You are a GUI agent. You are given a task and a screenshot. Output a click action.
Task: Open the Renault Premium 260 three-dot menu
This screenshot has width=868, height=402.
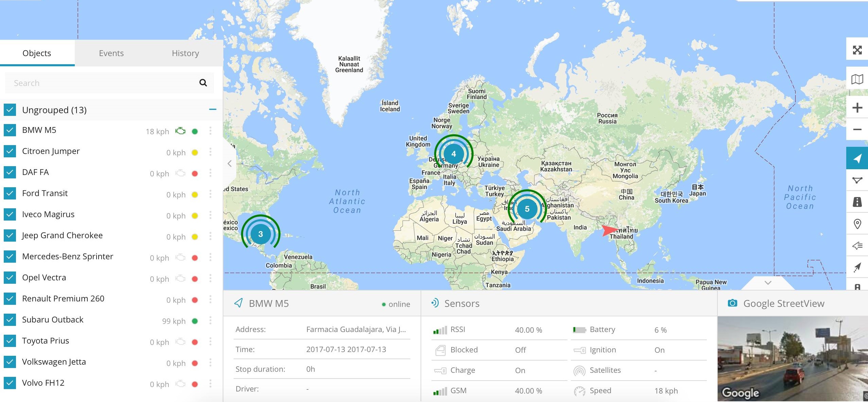pos(210,299)
